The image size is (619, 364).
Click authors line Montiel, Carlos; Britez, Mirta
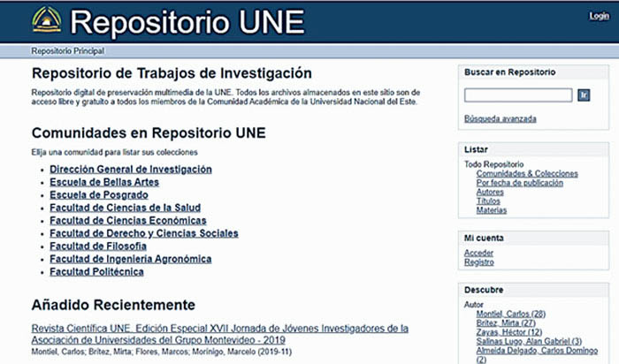[162, 352]
